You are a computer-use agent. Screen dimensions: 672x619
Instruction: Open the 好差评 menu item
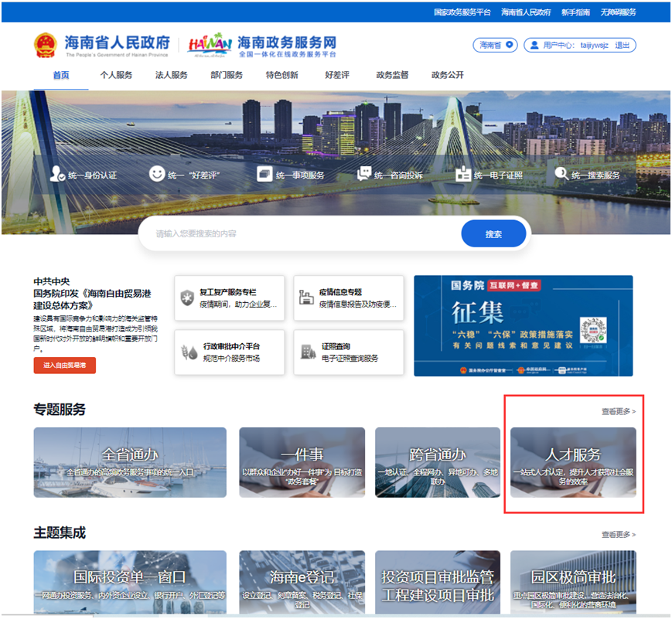[337, 75]
